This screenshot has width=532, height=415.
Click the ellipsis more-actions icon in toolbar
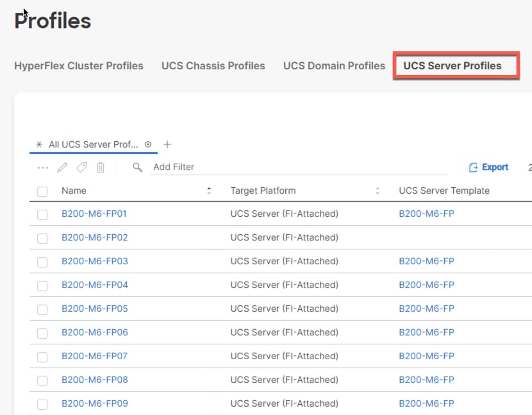(x=43, y=167)
